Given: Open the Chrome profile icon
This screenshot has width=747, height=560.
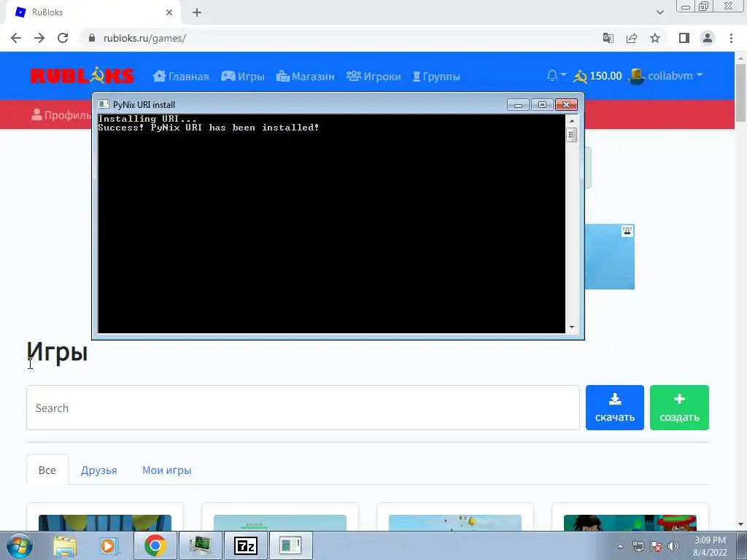Looking at the screenshot, I should (x=708, y=38).
